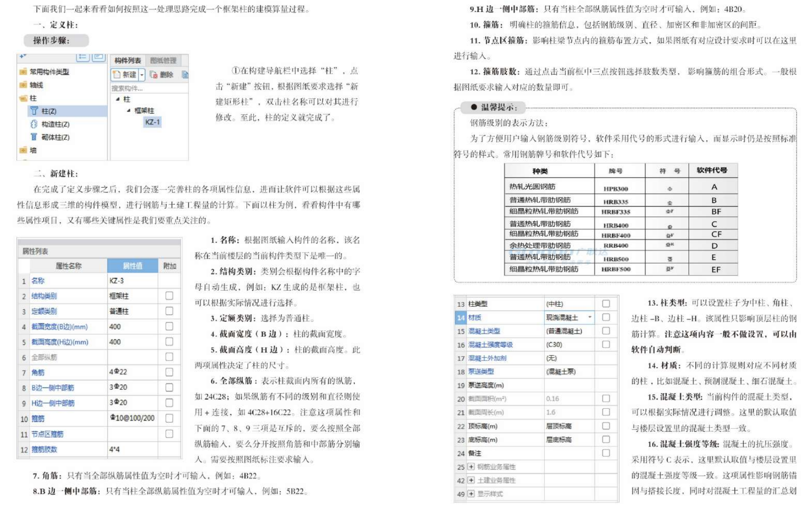Check the 附加 box for 角筋

coord(169,372)
